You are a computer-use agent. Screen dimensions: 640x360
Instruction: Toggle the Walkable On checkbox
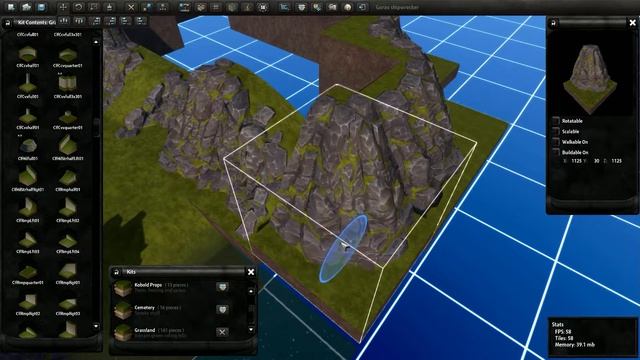click(556, 142)
